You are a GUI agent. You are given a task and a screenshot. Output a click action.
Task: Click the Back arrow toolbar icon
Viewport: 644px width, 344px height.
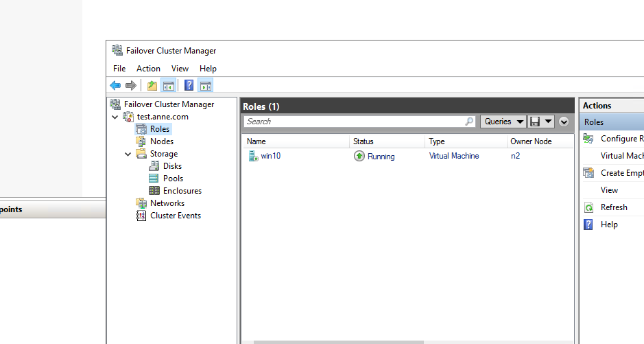coord(115,86)
